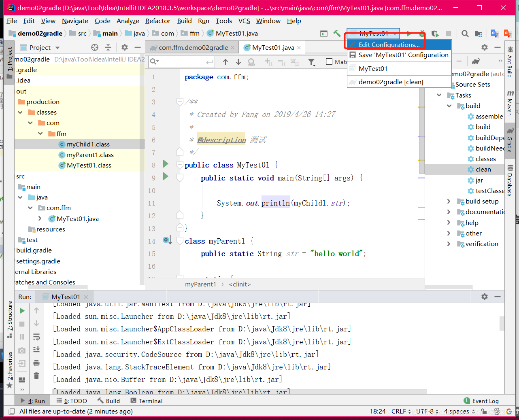Collapse the ffm folder under out
Image resolution: width=519 pixels, height=420 pixels.
[40, 133]
